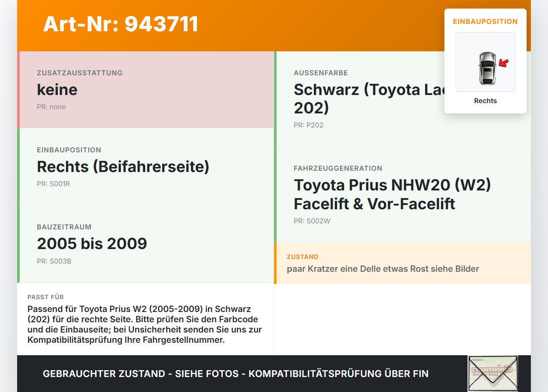Click 'PR: none' code
This screenshot has height=392, width=548.
click(51, 107)
